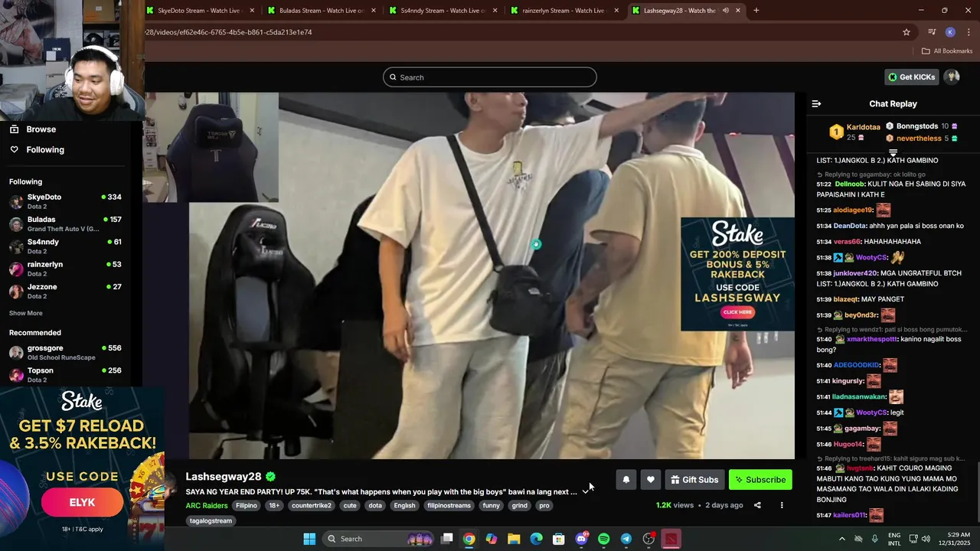Image resolution: width=980 pixels, height=551 pixels.
Task: Switch to Ss4nndy Stream tab
Action: pyautogui.click(x=443, y=11)
